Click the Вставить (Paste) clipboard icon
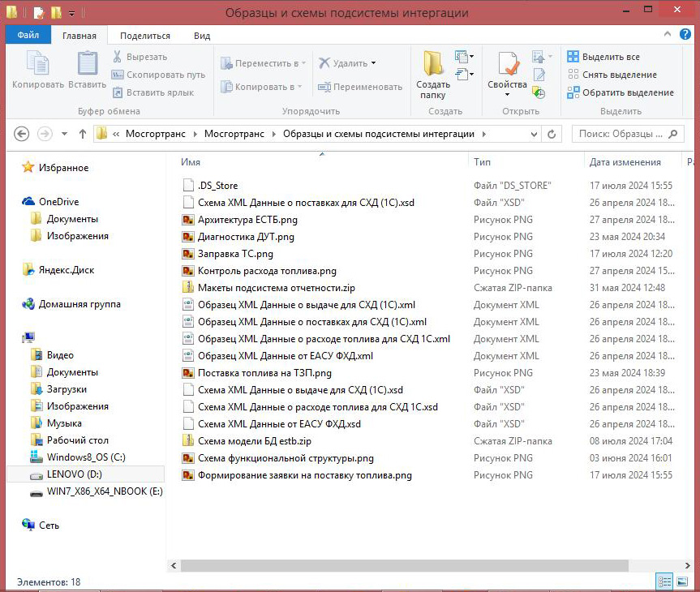This screenshot has height=592, width=700. click(87, 69)
